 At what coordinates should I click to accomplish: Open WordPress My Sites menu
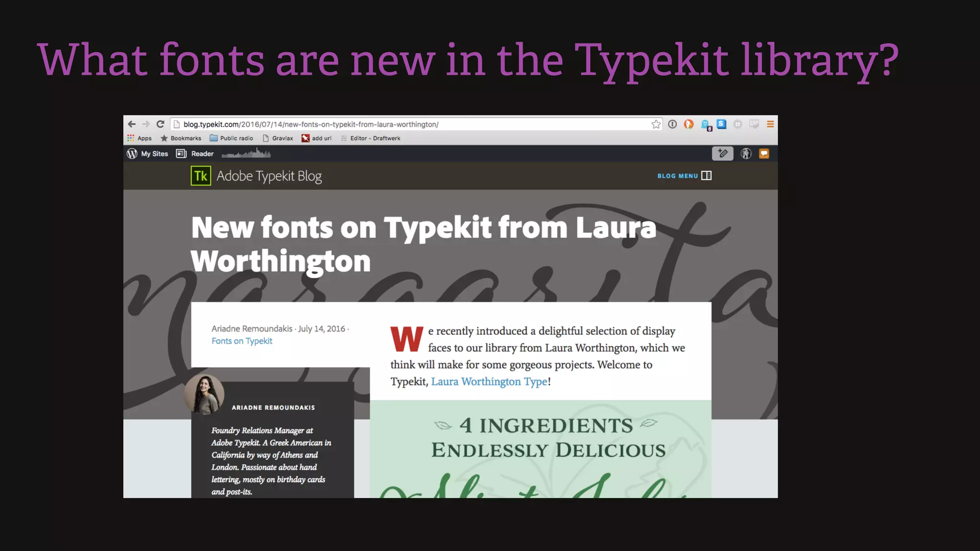click(x=147, y=154)
